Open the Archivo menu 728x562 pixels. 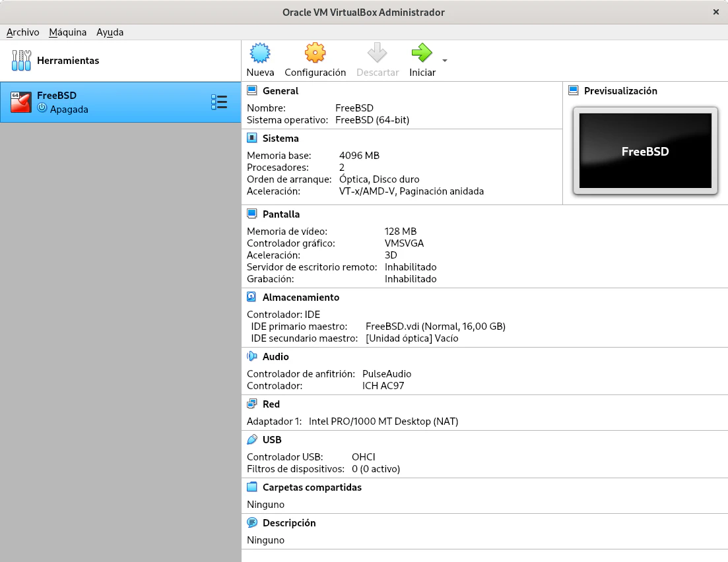click(23, 32)
